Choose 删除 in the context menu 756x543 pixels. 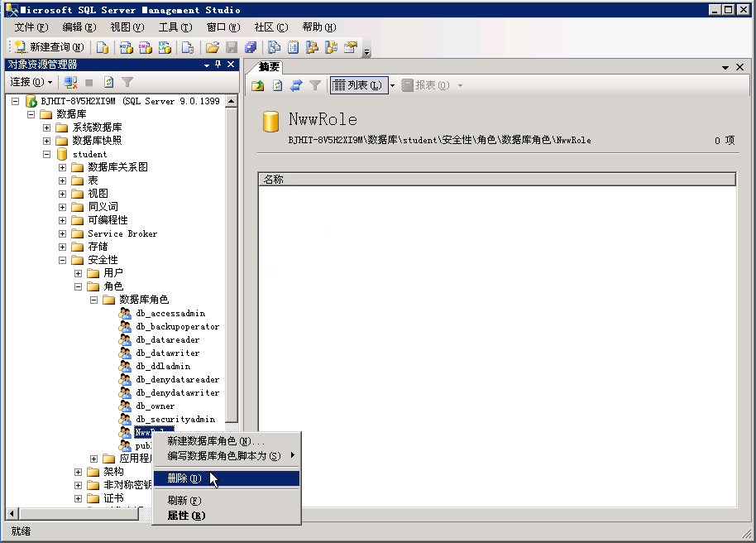[x=227, y=478]
